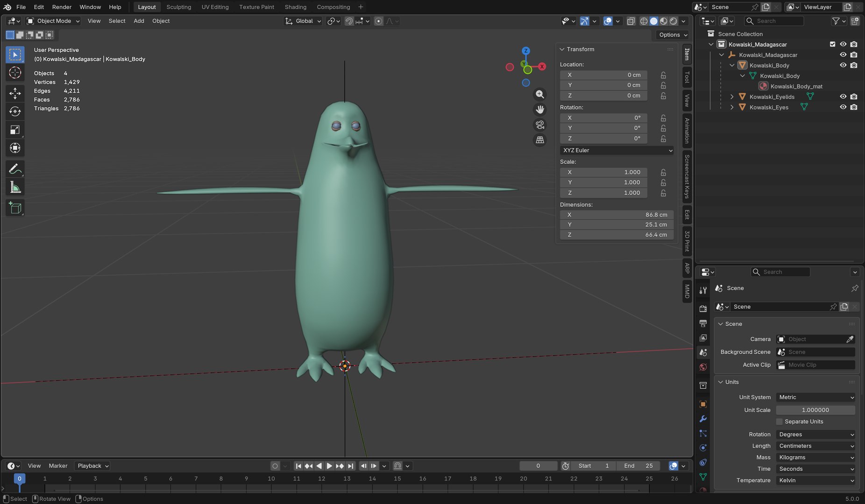Screen dimensions: 865x504
Task: Switch to rendered viewport shading
Action: [x=674, y=21]
